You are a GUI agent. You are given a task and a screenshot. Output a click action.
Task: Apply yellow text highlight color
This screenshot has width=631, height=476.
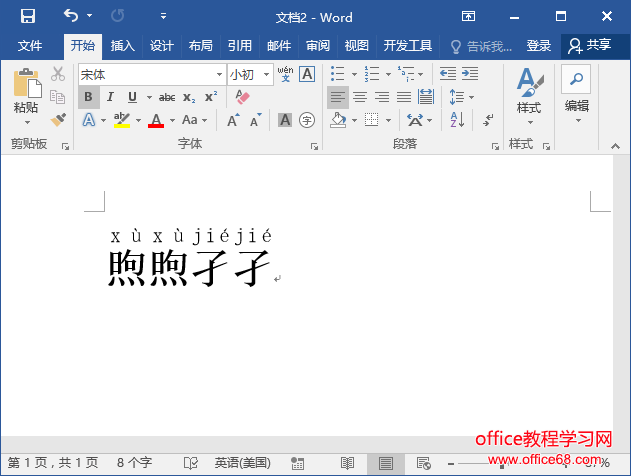(x=122, y=120)
